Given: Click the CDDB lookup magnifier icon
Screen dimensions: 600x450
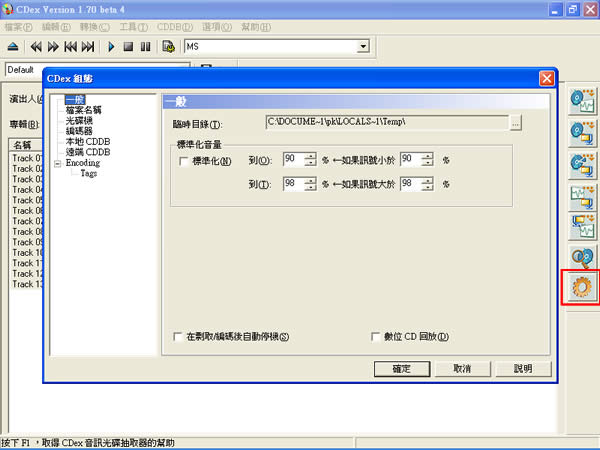Looking at the screenshot, I should [x=582, y=257].
